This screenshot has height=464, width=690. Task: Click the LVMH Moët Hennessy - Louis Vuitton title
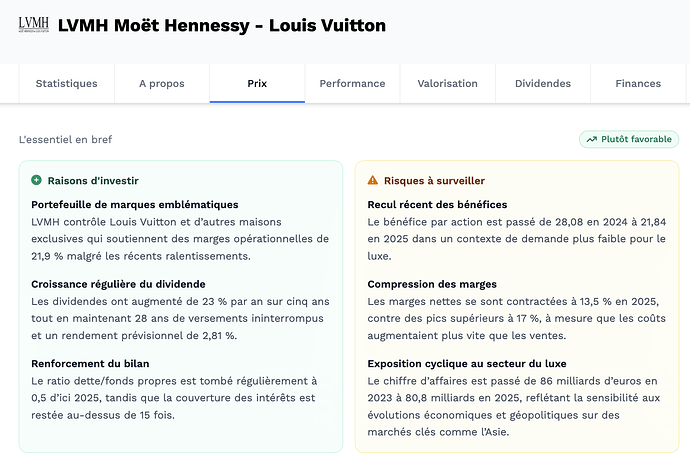tap(222, 26)
